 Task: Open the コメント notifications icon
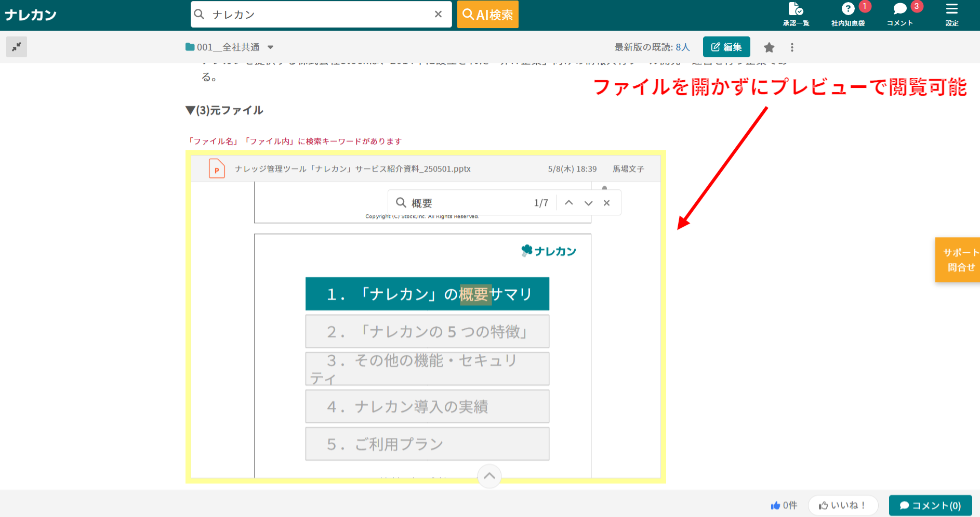[899, 14]
